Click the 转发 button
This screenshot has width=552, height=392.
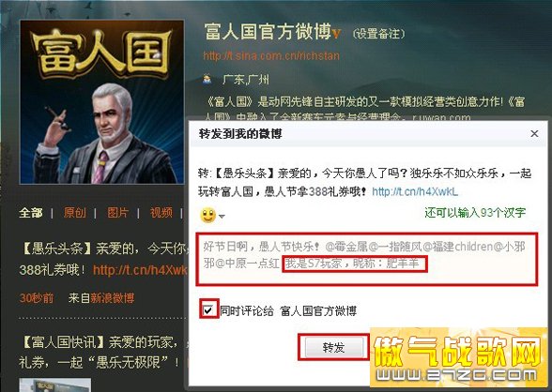click(x=333, y=347)
